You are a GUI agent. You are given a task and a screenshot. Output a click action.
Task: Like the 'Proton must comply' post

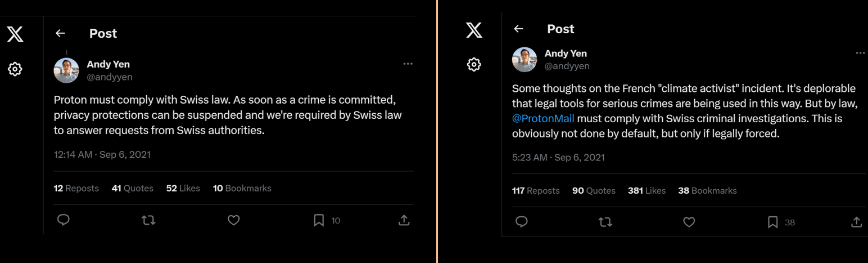pos(234,220)
